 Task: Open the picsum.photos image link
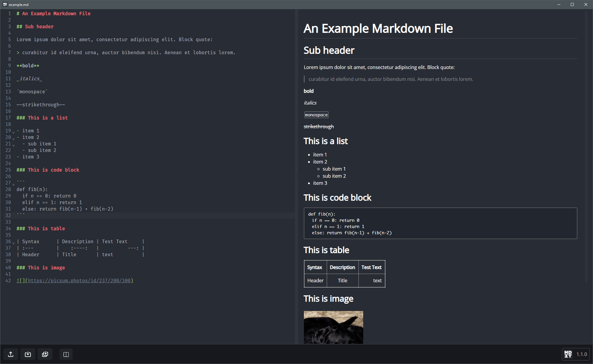[79, 280]
